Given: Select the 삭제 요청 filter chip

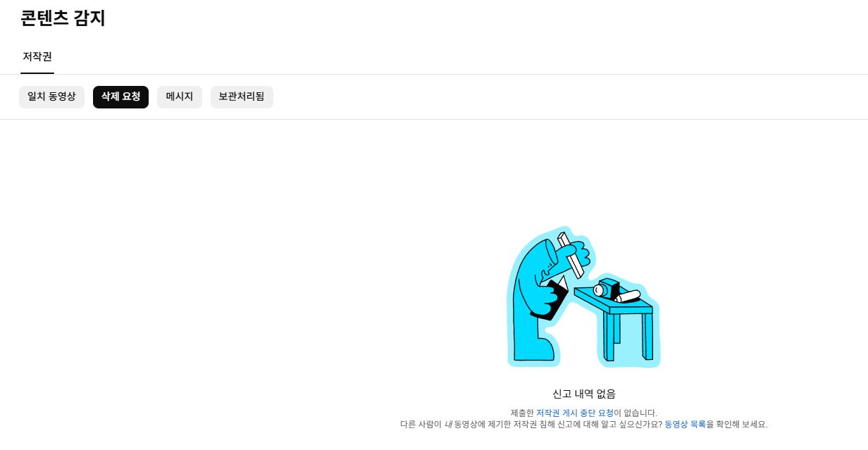Looking at the screenshot, I should tap(120, 97).
